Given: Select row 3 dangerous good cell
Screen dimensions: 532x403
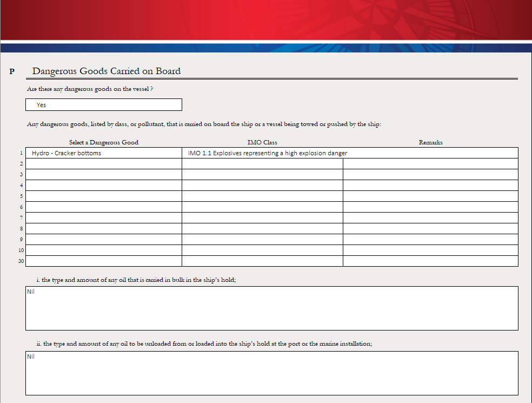Looking at the screenshot, I should point(104,175).
